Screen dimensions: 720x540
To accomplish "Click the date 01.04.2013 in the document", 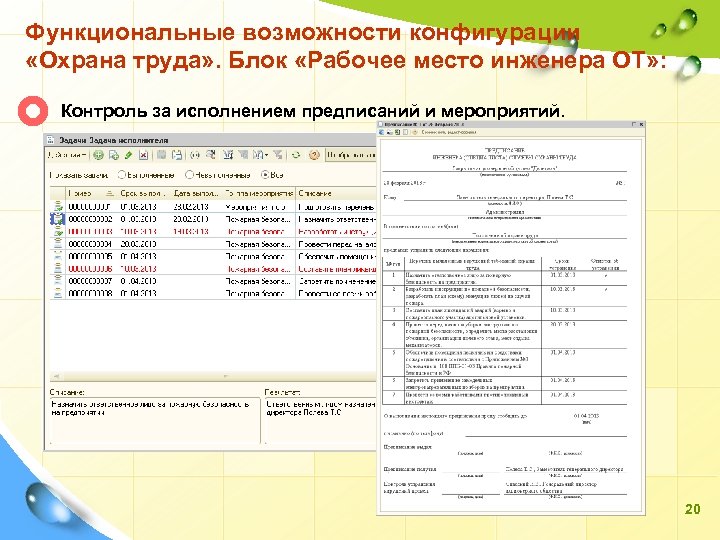I will [x=586, y=416].
